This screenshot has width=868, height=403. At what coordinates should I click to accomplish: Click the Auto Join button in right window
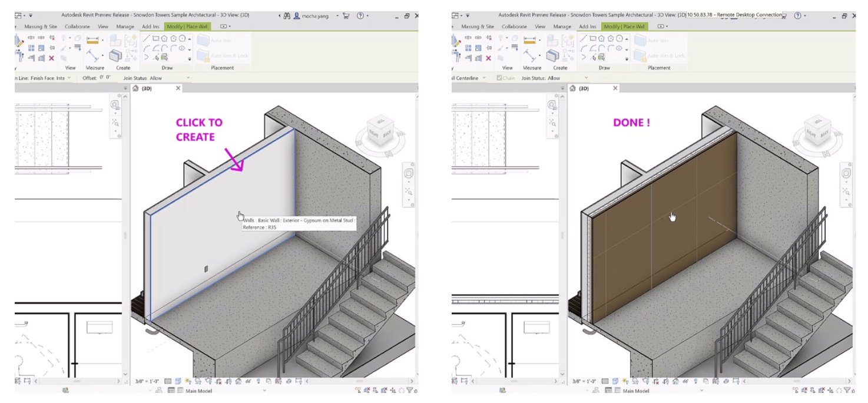click(653, 41)
